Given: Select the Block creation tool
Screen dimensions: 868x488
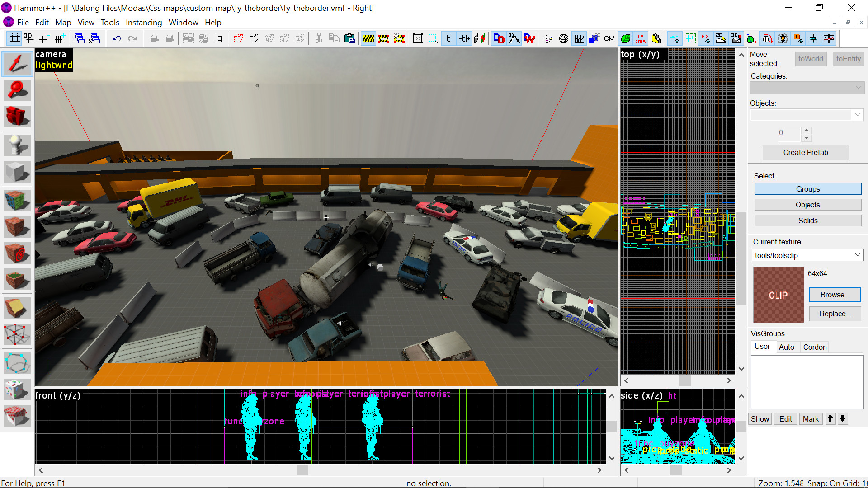Looking at the screenshot, I should 17,172.
